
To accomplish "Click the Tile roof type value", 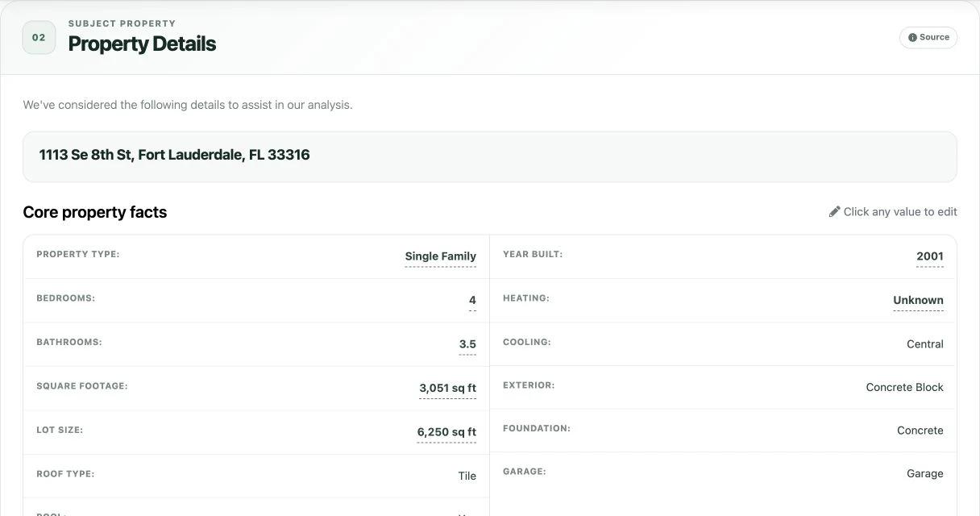I will [x=467, y=476].
